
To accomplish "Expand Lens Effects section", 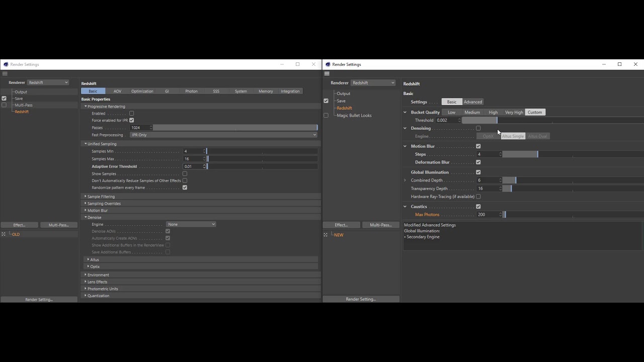I will pyautogui.click(x=86, y=282).
